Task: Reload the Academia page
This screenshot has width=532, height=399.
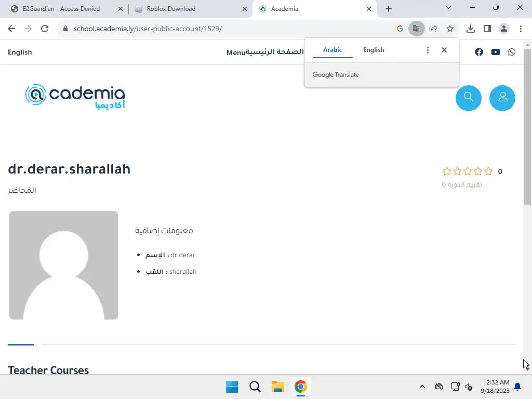Action: (x=45, y=29)
